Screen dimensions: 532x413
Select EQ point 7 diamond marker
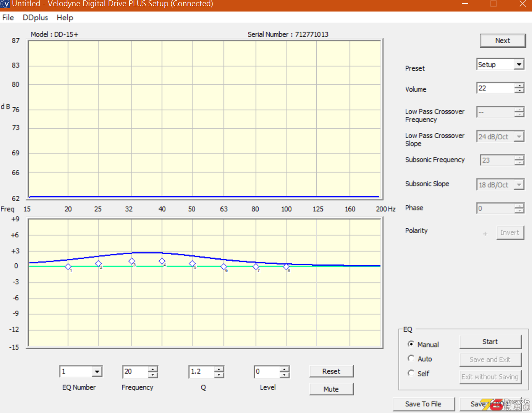coord(256,267)
